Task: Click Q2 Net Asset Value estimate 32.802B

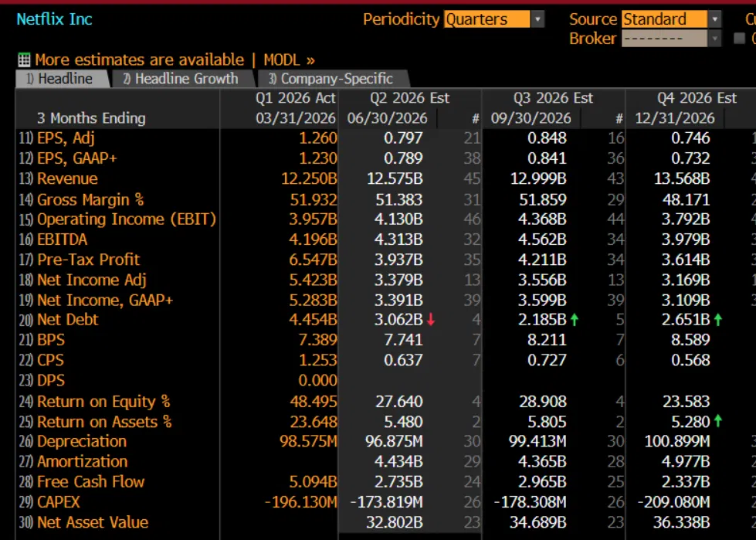Action: tap(395, 522)
